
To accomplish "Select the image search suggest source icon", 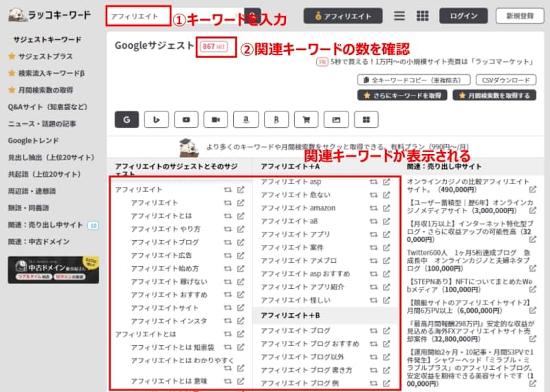I will click(336, 120).
